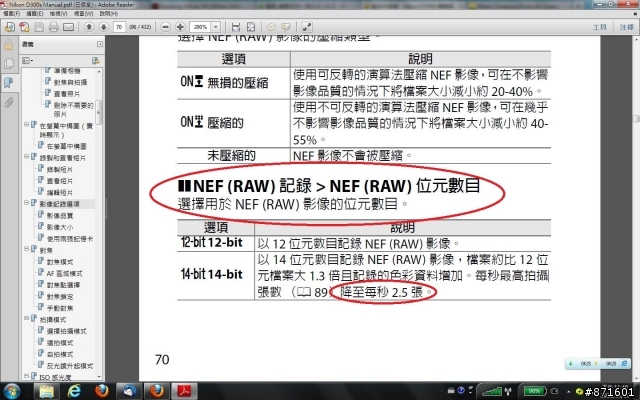Viewport: 640px width, 400px height.
Task: Click the email envelope icon
Action: [x=69, y=27]
